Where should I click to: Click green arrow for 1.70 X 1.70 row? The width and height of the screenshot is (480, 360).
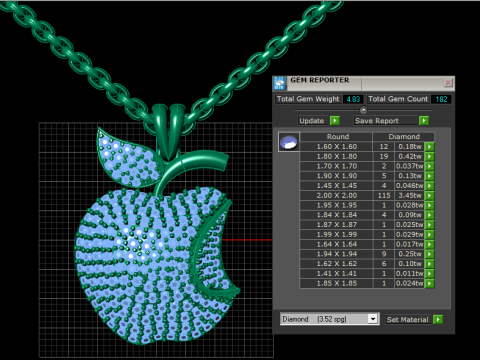point(429,166)
